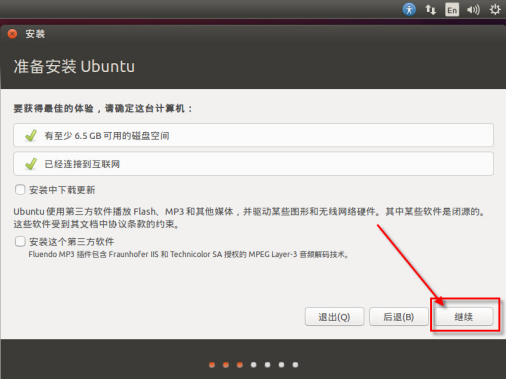
Task: Click the green checkmark beside disk space
Action: click(31, 135)
